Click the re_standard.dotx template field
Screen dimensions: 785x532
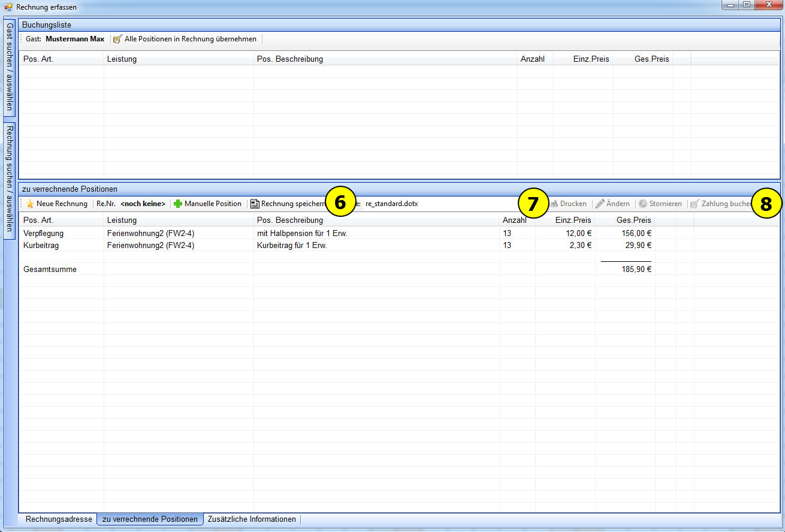392,204
